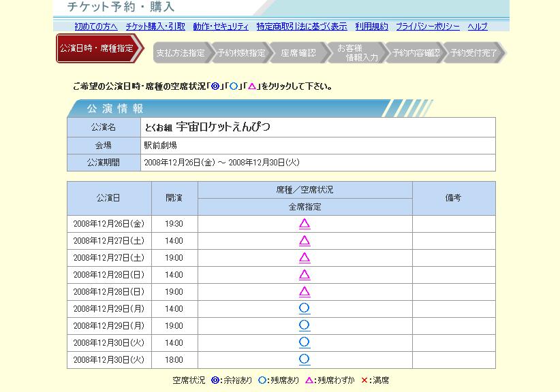The image size is (560, 392).
Task: Click circle icon for Dec 30 18:00 show
Action: pyautogui.click(x=305, y=359)
